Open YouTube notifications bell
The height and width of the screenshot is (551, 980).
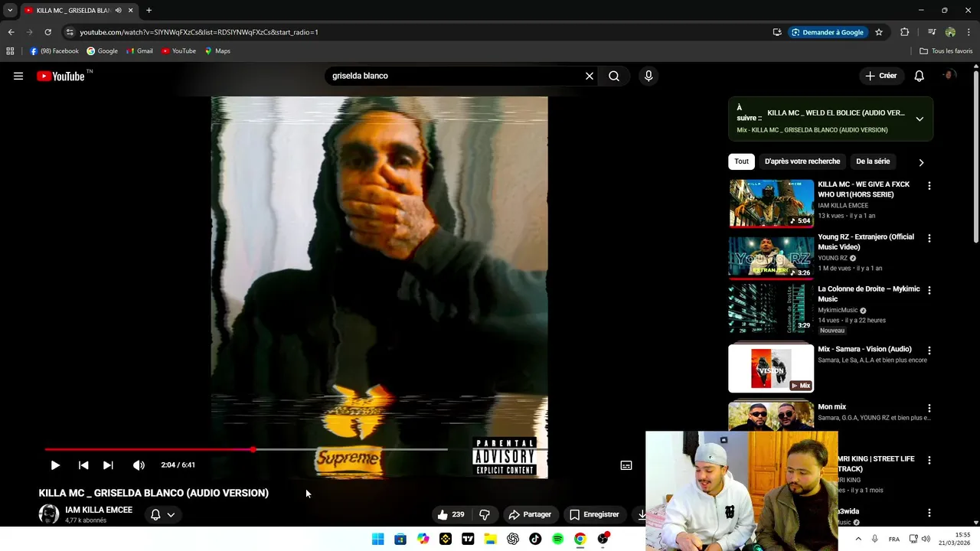920,76
